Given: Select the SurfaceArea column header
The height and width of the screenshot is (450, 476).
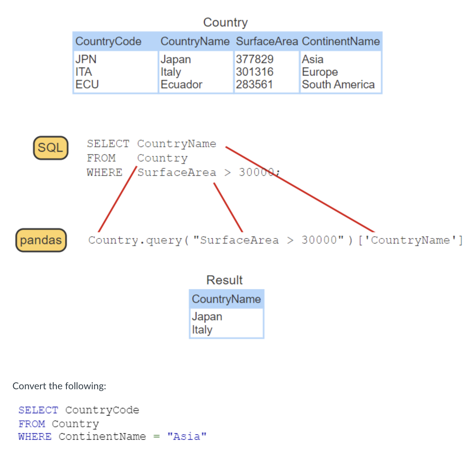Looking at the screenshot, I should [266, 41].
